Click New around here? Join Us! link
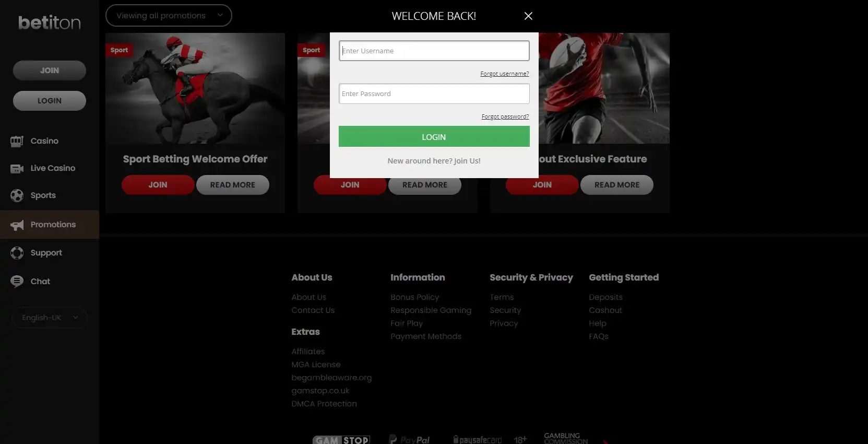 pyautogui.click(x=434, y=161)
